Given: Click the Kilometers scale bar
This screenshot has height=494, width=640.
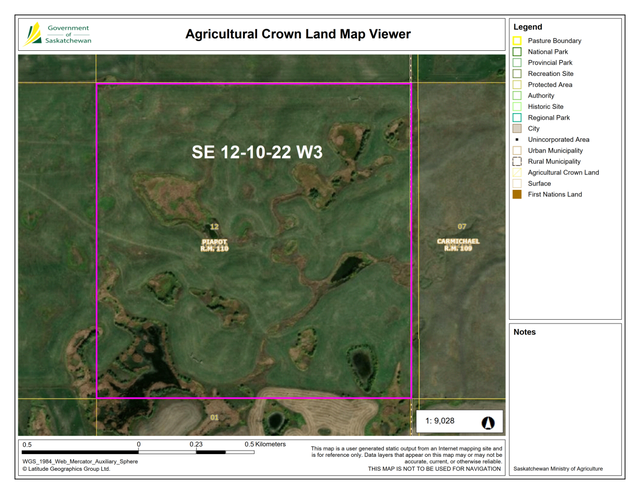Looking at the screenshot, I should point(140,451).
